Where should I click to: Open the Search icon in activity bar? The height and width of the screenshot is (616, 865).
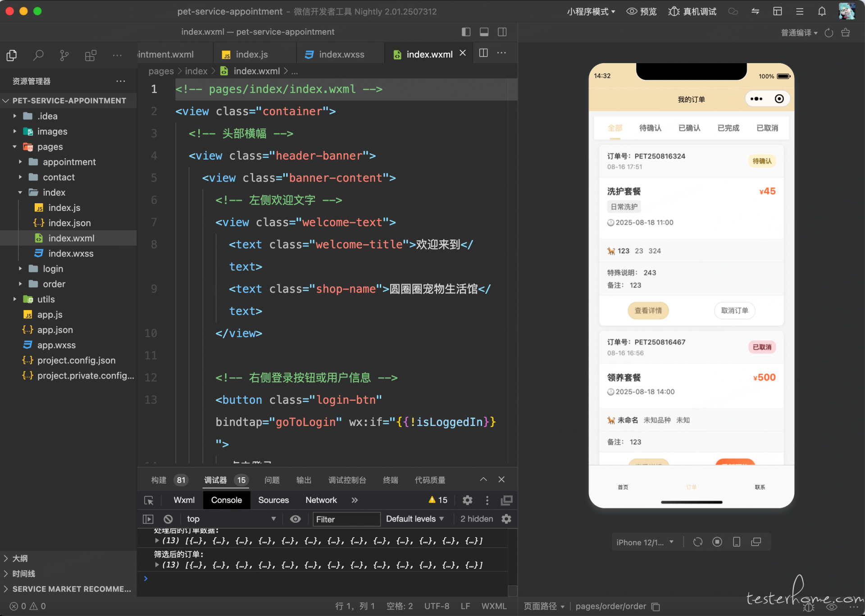click(x=38, y=55)
